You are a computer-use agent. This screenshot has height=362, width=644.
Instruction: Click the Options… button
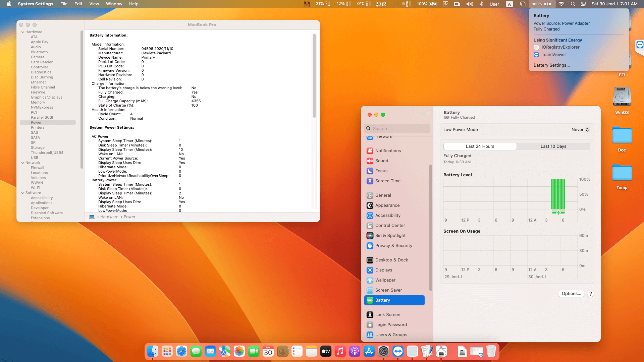(571, 294)
